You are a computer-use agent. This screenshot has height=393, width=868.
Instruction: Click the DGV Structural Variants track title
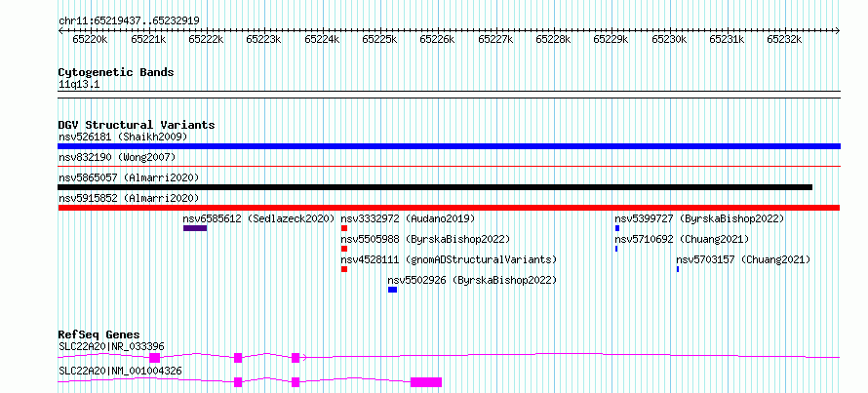pos(137,125)
